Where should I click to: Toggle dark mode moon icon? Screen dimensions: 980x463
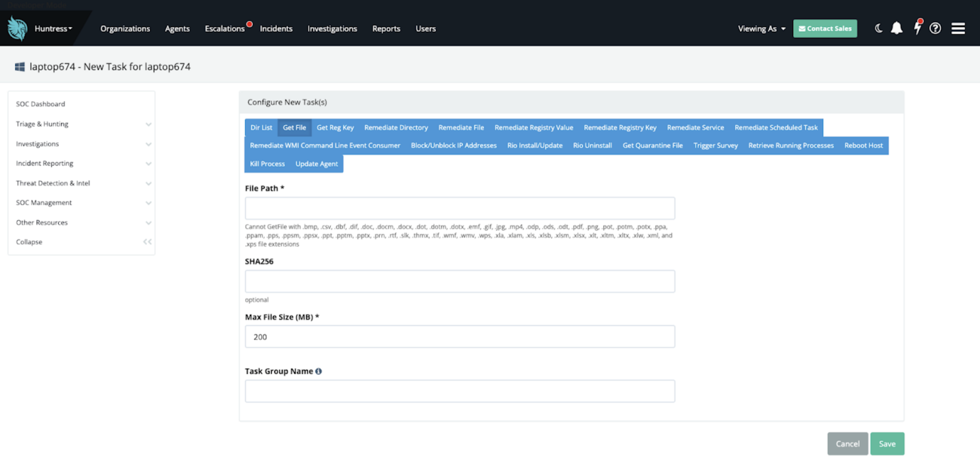pyautogui.click(x=878, y=28)
